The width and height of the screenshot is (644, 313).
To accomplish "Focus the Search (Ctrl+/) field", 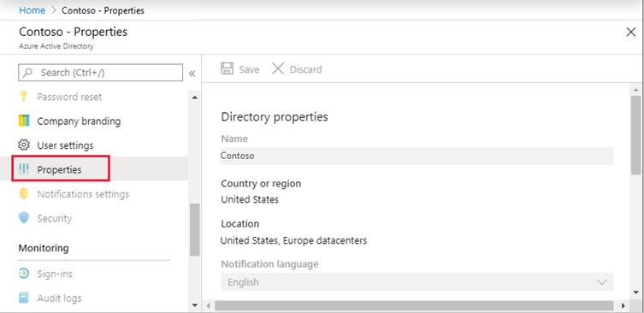I will [x=101, y=73].
